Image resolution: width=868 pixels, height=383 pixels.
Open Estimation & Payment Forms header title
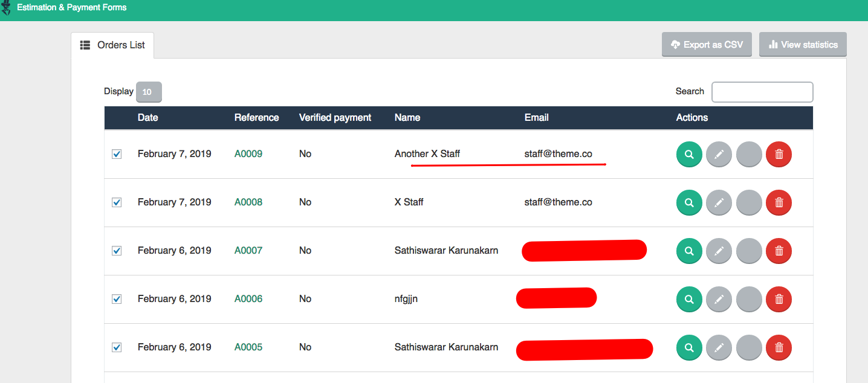coord(71,8)
